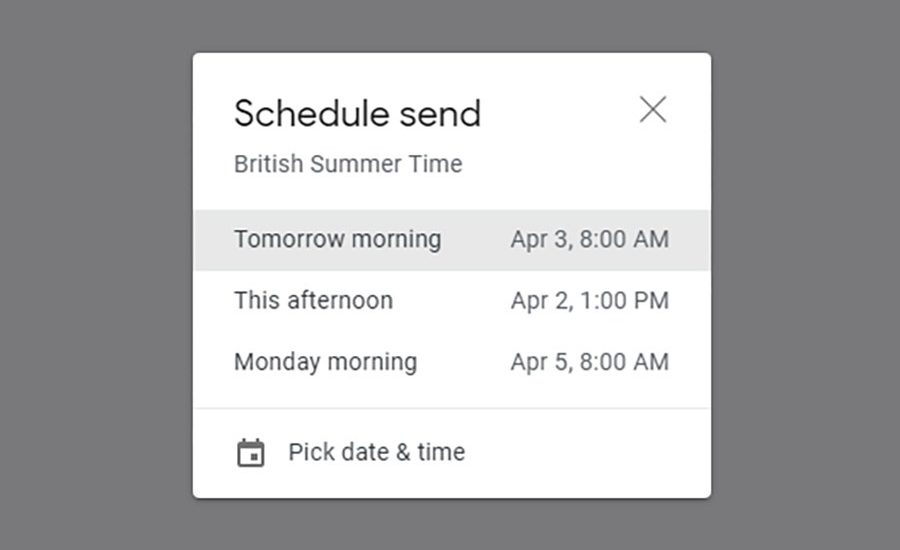This screenshot has width=900, height=550.
Task: Dismiss dialog via dimmed backdrop left of it
Action: 96,275
